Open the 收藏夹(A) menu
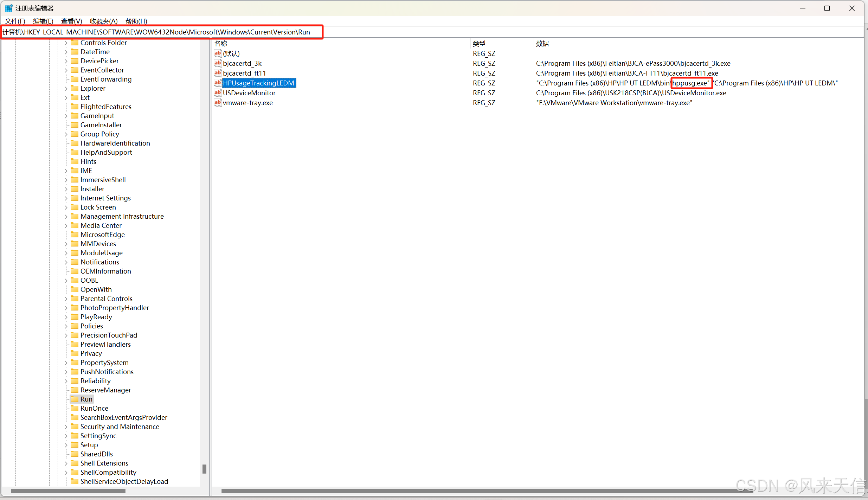868x500 pixels. 103,21
